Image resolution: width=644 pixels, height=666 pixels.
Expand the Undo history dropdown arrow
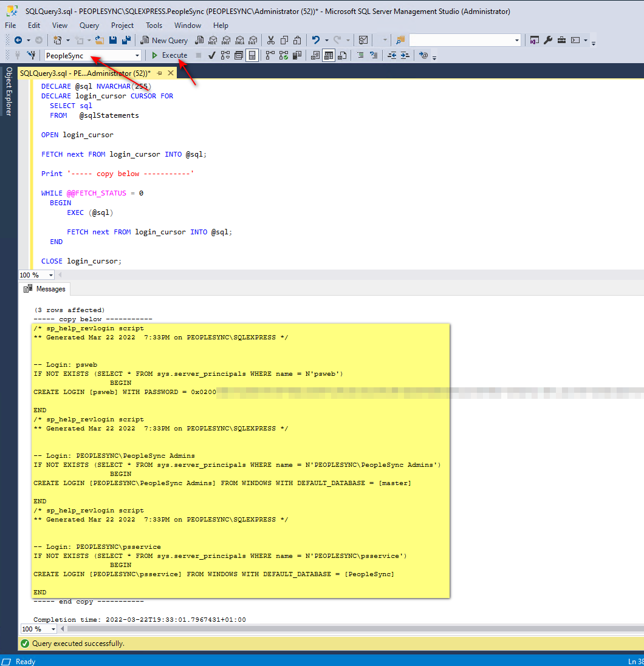pyautogui.click(x=327, y=40)
